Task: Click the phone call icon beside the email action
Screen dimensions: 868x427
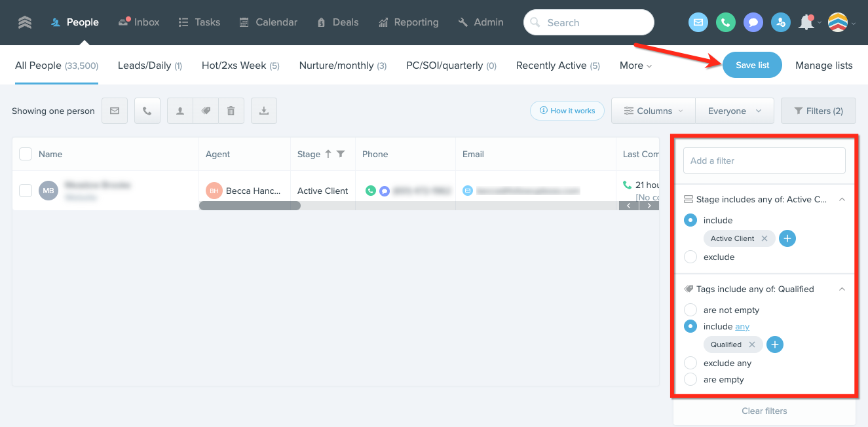Action: click(x=147, y=111)
